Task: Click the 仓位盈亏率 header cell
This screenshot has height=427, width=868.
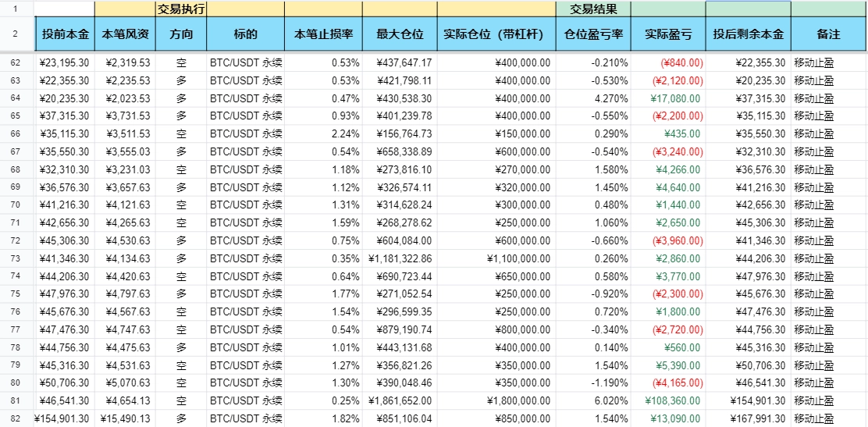Action: tap(593, 34)
